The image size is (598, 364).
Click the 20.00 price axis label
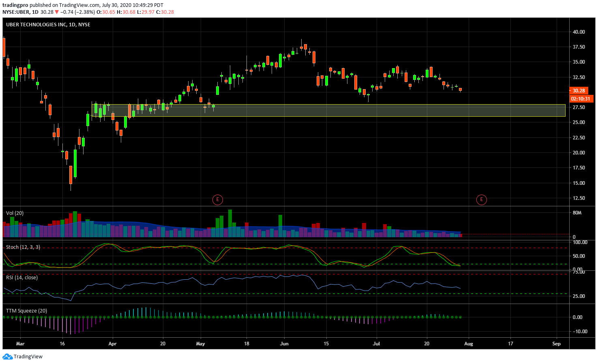[579, 153]
